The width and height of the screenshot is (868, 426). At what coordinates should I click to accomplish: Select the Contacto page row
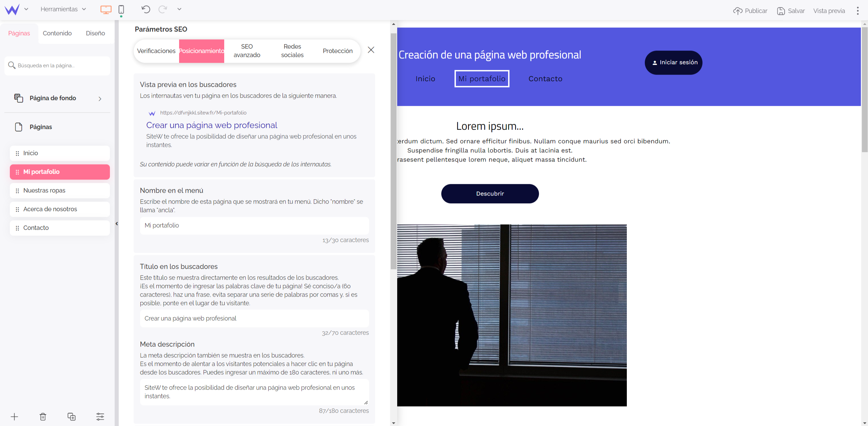(x=60, y=228)
